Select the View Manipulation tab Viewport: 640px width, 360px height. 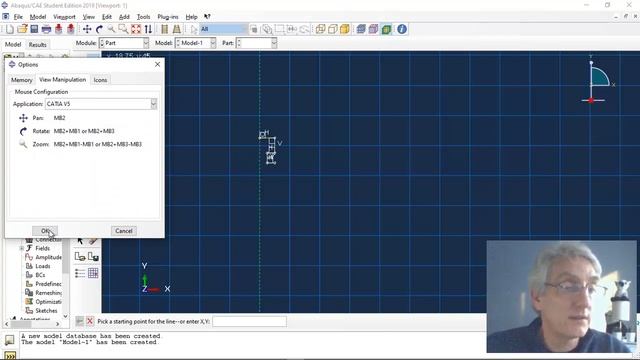pos(62,80)
